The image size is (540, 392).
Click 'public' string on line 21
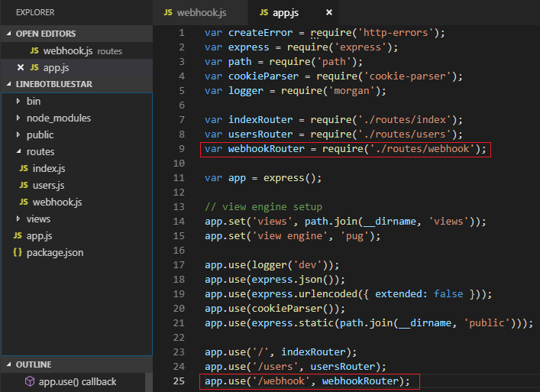(x=487, y=323)
